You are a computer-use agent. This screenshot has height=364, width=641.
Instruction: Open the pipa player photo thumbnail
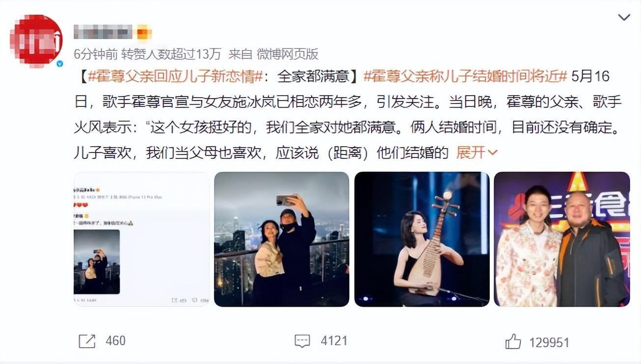(x=422, y=239)
